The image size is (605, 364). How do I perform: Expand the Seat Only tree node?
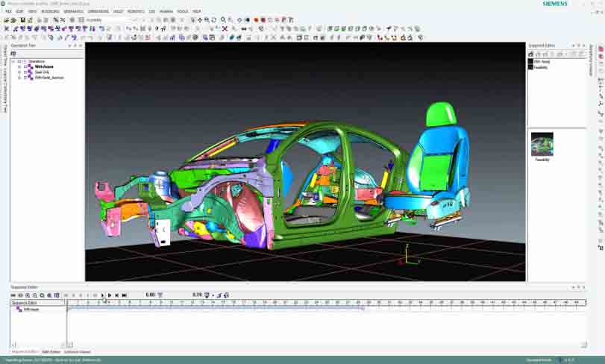pyautogui.click(x=19, y=72)
